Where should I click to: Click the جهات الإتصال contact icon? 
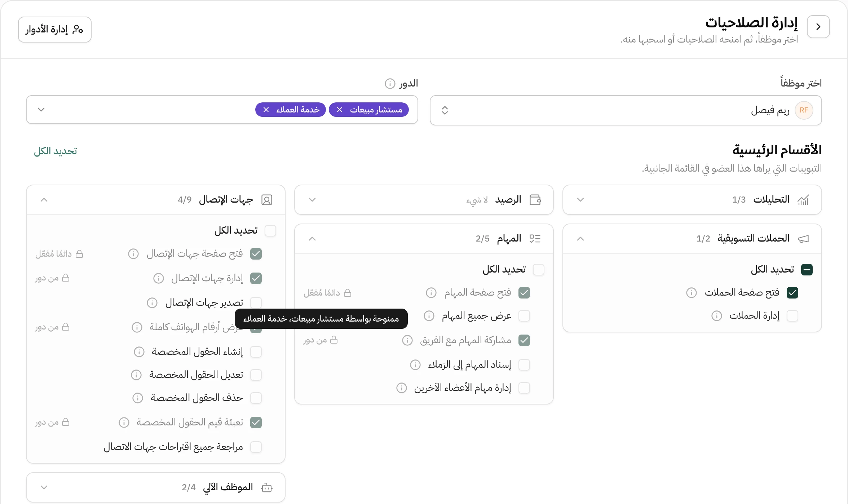(267, 200)
